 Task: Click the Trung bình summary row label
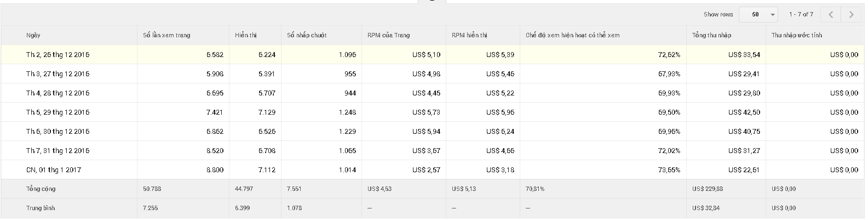click(x=41, y=208)
